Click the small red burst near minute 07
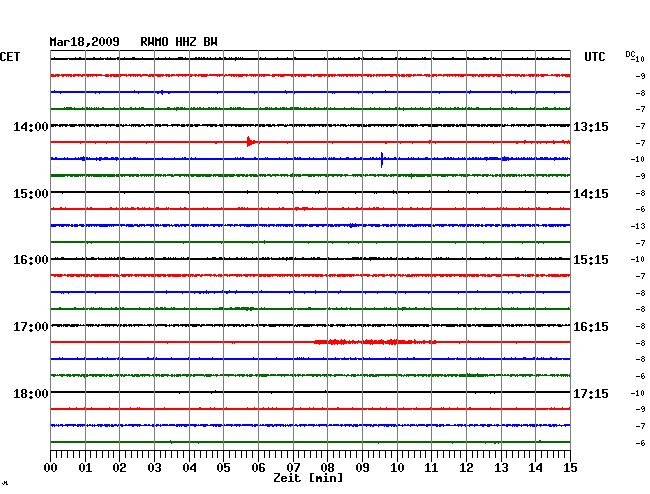 click(301, 208)
